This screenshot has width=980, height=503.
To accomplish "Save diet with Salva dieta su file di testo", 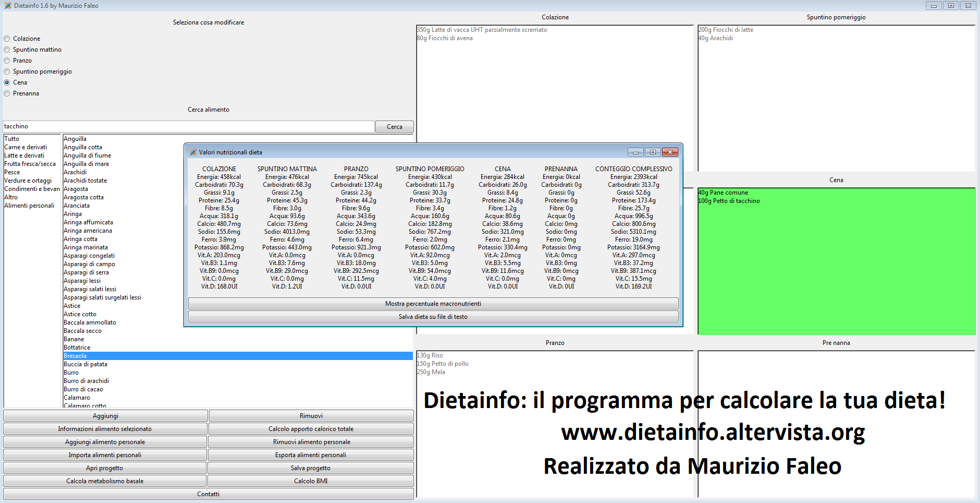I will [433, 317].
